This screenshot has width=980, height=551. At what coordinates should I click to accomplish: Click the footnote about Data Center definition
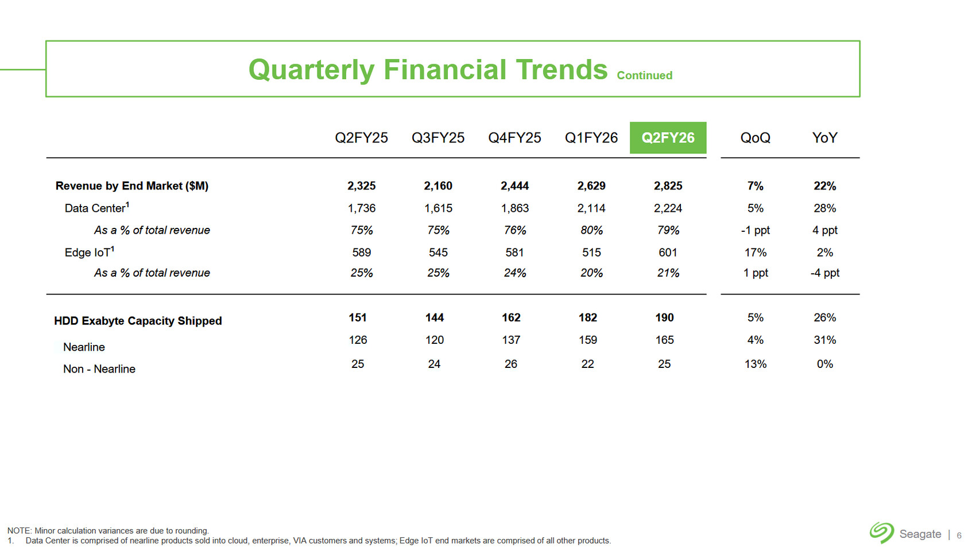coord(318,541)
